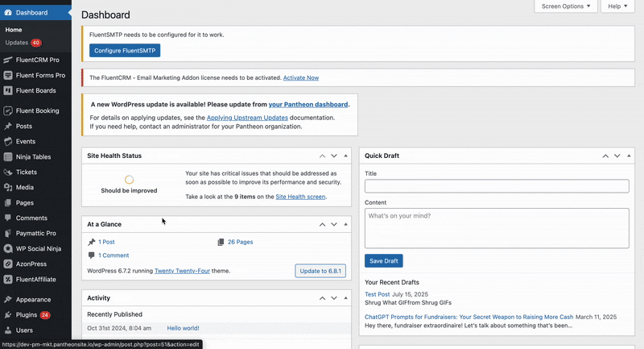Open the 1 Post link
Image resolution: width=644 pixels, height=349 pixels.
coord(106,242)
